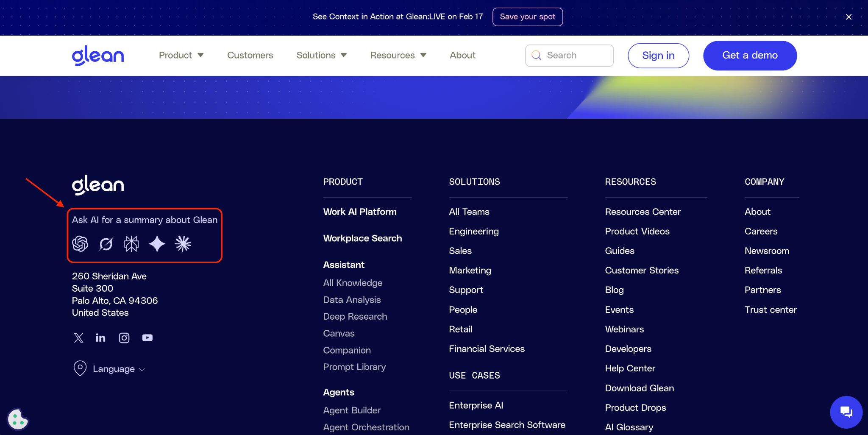Viewport: 868px width, 435px height.
Task: Open cookie preferences icon
Action: [x=18, y=419]
